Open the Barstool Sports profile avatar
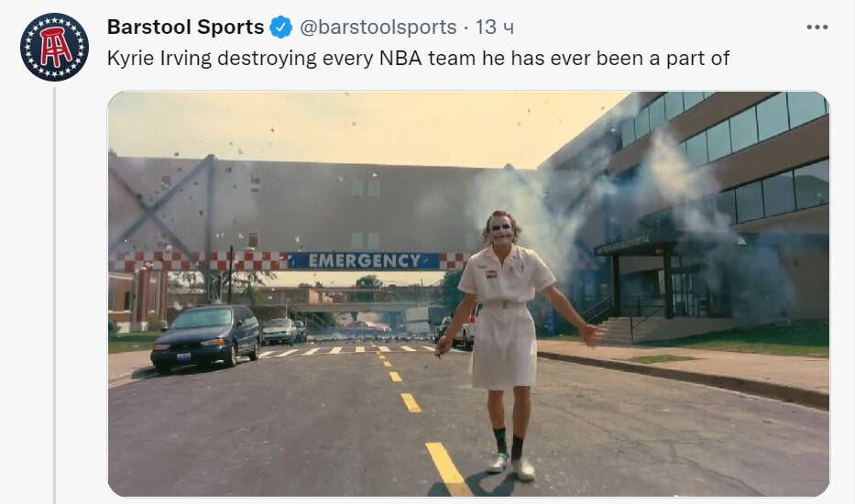The height and width of the screenshot is (504, 855). click(x=54, y=47)
